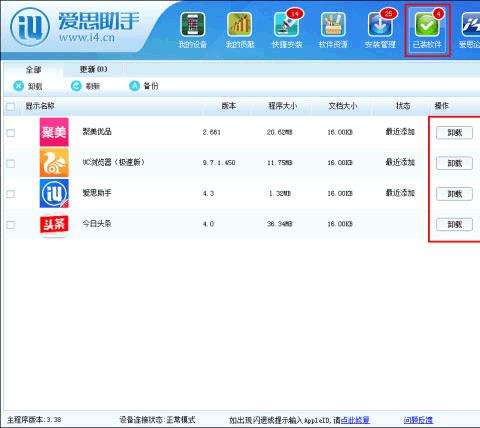Uninstall 聚美优品 with its 卸载 button
The height and width of the screenshot is (428, 480).
(454, 133)
